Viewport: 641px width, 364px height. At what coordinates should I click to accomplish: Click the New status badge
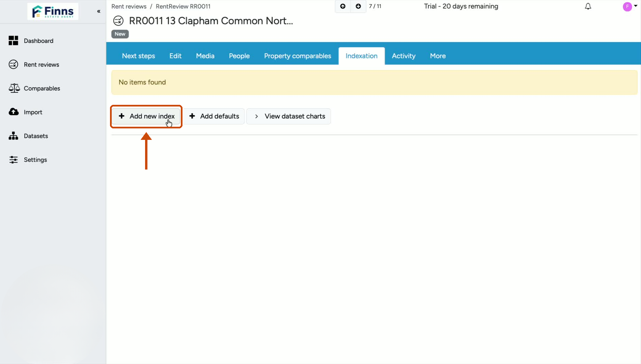coord(120,34)
